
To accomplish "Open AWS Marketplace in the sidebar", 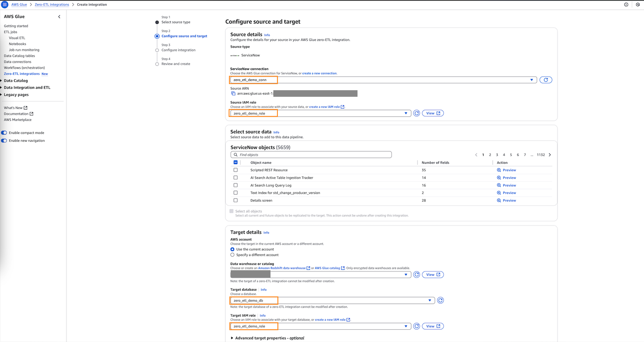I will point(18,120).
